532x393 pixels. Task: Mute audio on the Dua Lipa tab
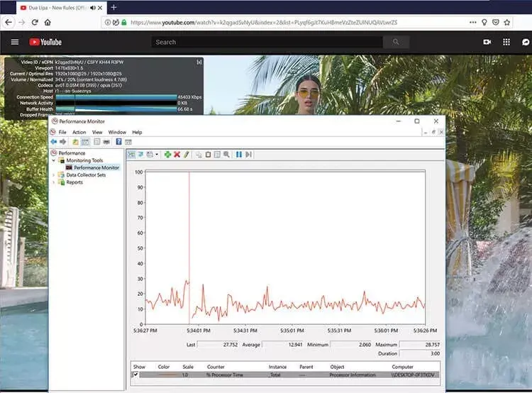coord(93,8)
